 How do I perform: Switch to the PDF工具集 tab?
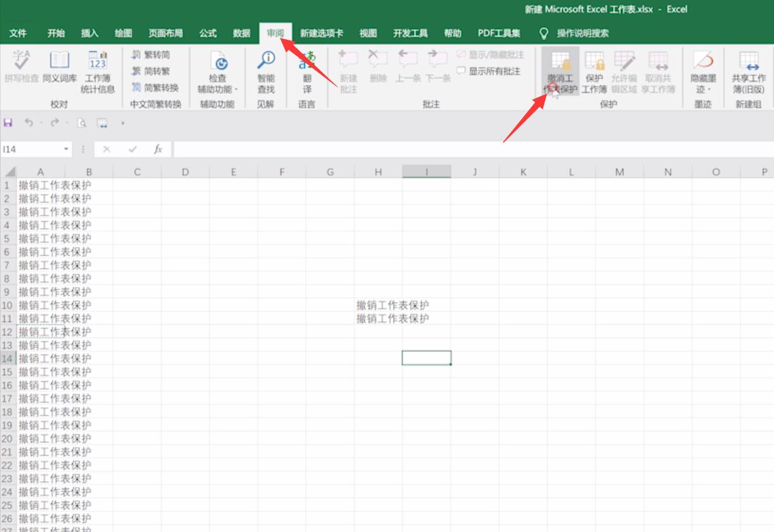tap(499, 33)
